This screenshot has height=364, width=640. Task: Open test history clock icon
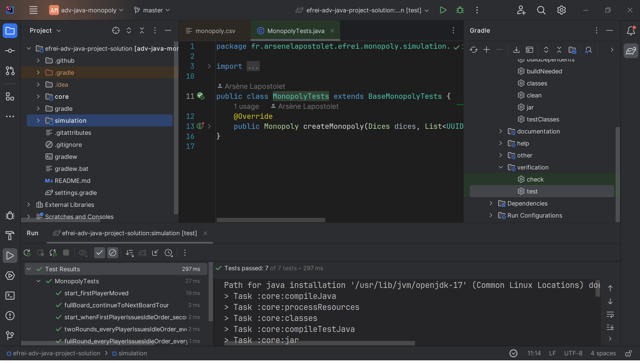point(169,253)
